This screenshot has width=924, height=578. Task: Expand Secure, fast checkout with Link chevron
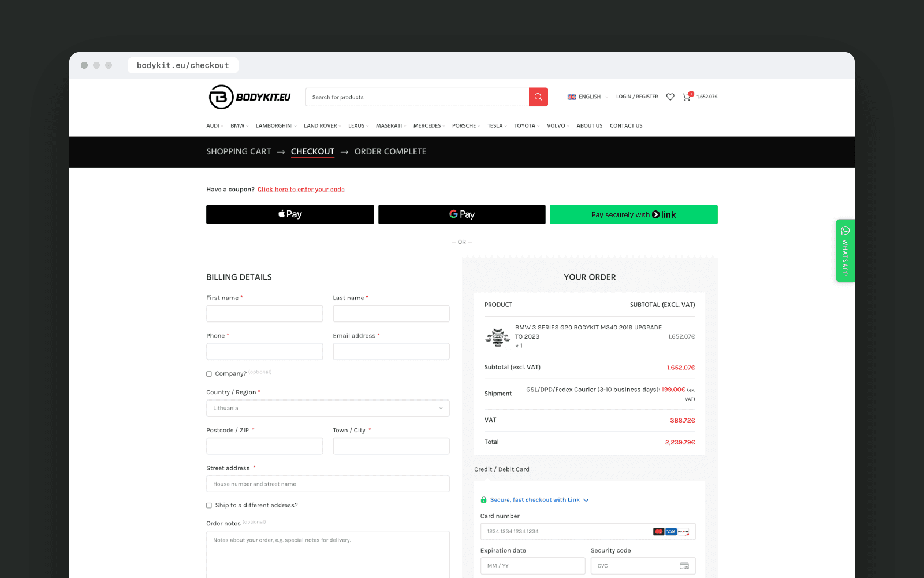pos(586,500)
